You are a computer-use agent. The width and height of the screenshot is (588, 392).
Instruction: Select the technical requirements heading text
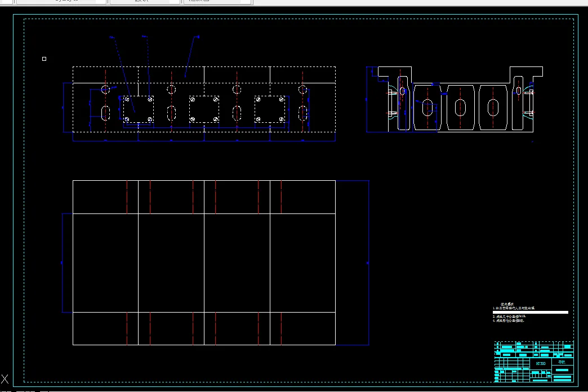click(x=507, y=304)
